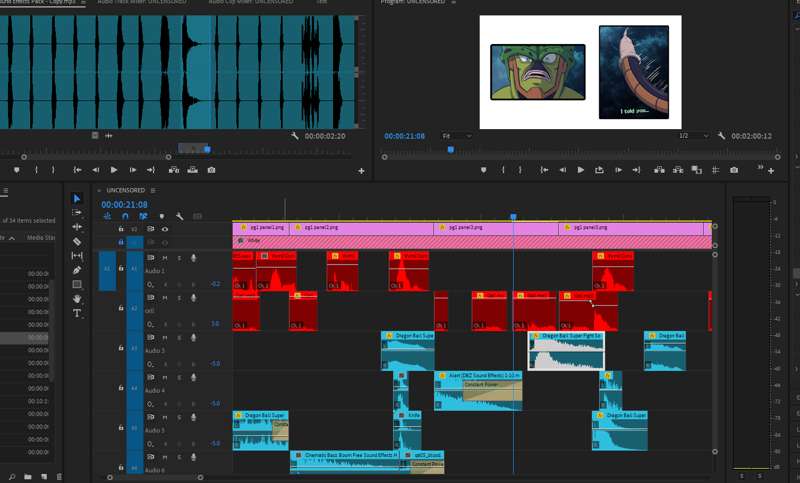Image resolution: width=800 pixels, height=483 pixels.
Task: Open the Fit zoom level dropdown
Action: point(457,136)
